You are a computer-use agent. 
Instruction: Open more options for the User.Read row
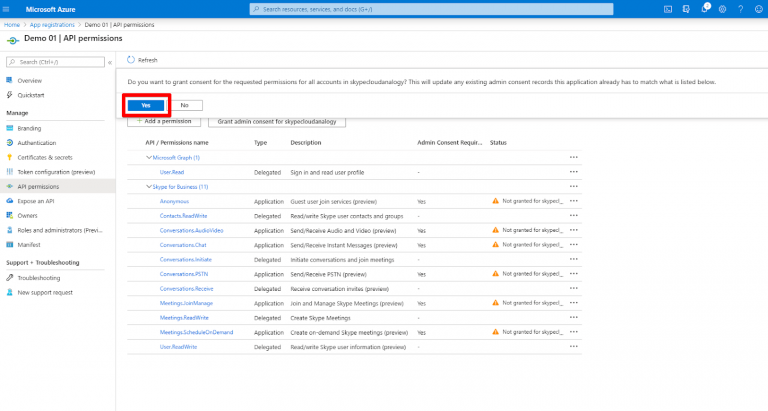(x=574, y=172)
